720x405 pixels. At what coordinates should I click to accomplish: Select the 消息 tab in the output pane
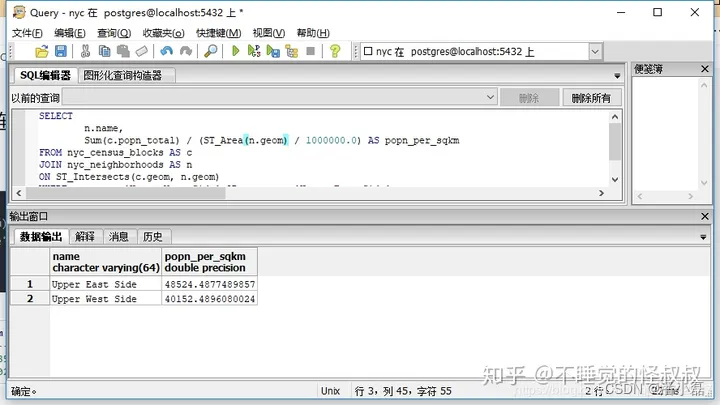(118, 236)
